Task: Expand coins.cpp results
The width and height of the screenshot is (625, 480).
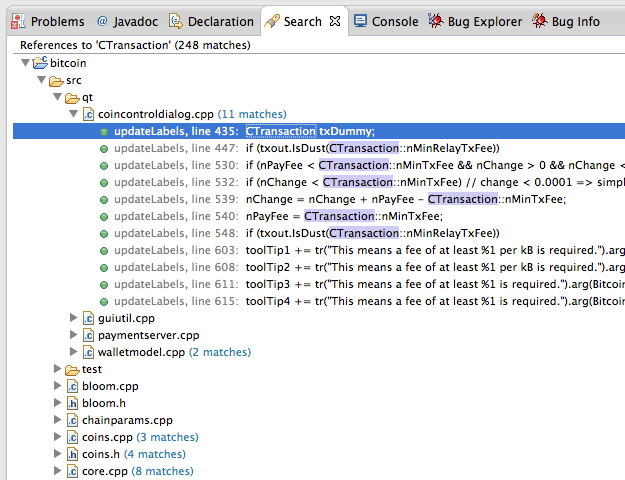Action: click(x=57, y=437)
